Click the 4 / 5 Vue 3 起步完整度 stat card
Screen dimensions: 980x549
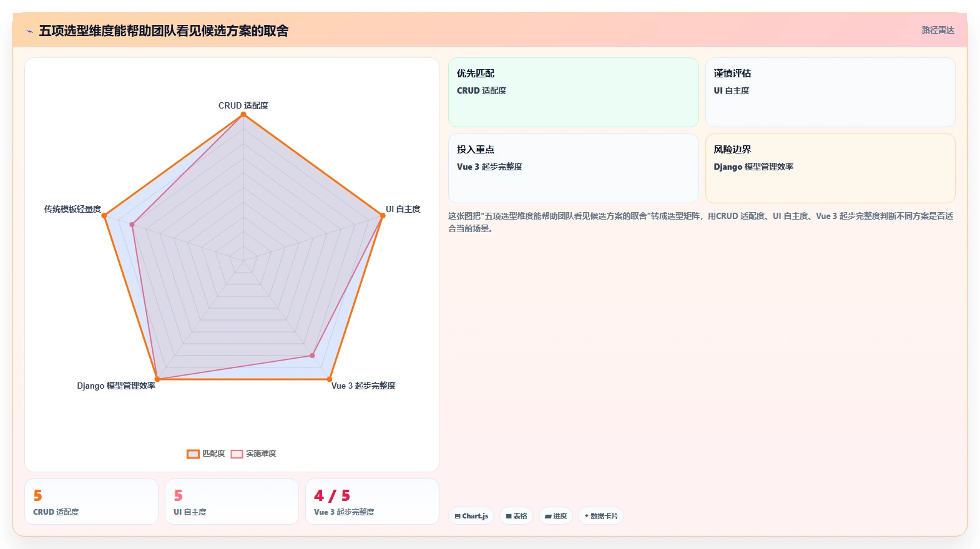372,502
